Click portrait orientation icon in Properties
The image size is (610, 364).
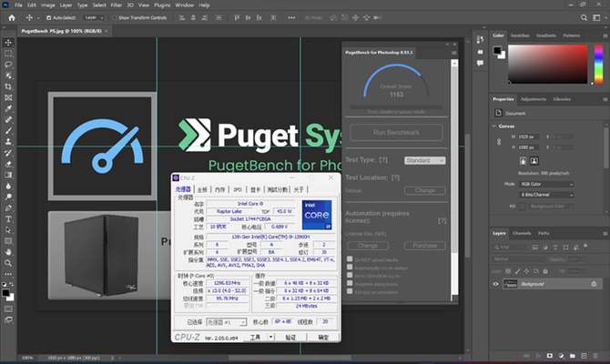coord(524,161)
